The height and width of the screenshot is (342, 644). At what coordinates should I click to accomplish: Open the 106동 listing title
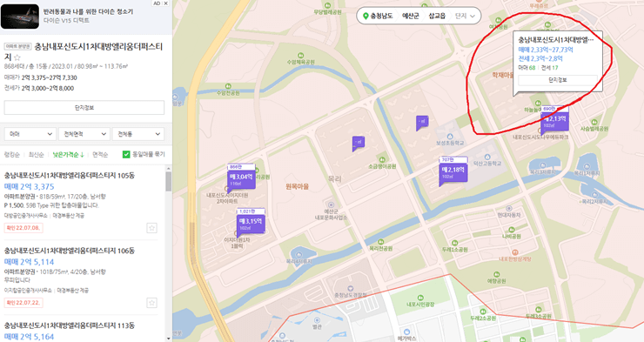[x=70, y=251]
